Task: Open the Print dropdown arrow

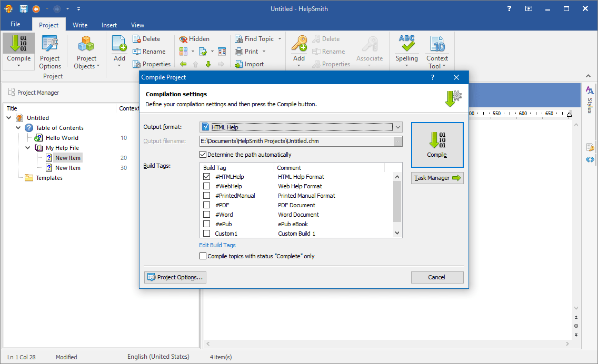Action: click(x=264, y=52)
